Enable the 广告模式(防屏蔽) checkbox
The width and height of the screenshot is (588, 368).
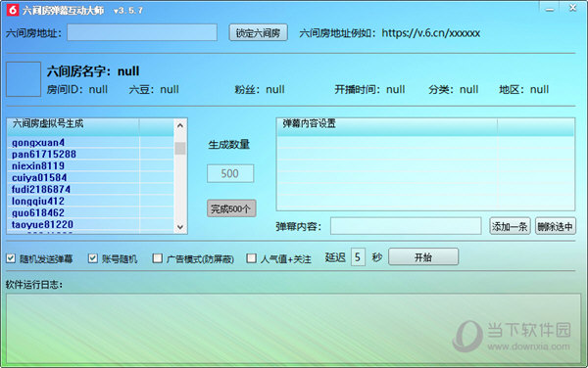pyautogui.click(x=158, y=258)
